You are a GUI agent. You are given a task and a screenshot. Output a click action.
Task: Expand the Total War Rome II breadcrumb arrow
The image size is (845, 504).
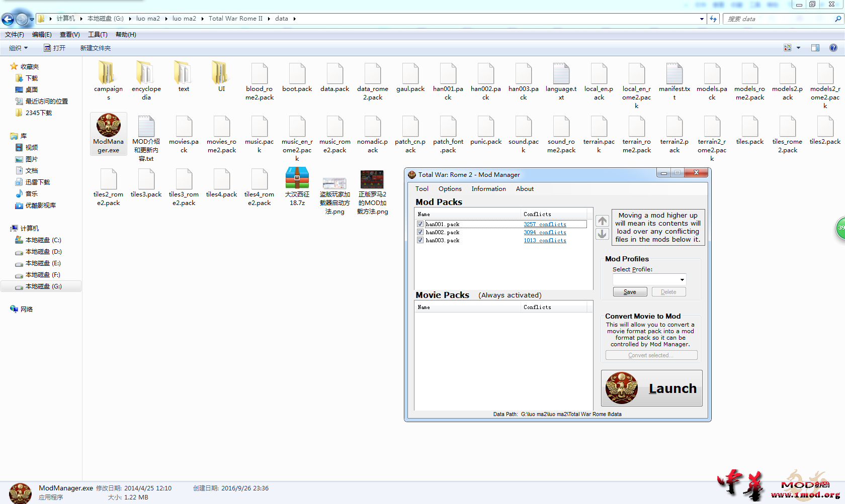click(x=269, y=19)
